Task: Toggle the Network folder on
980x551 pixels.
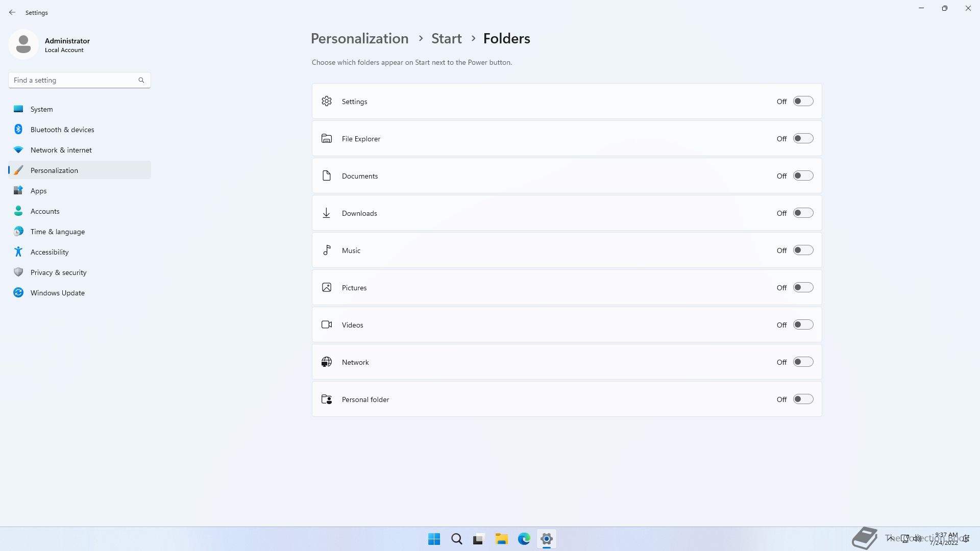Action: point(803,362)
